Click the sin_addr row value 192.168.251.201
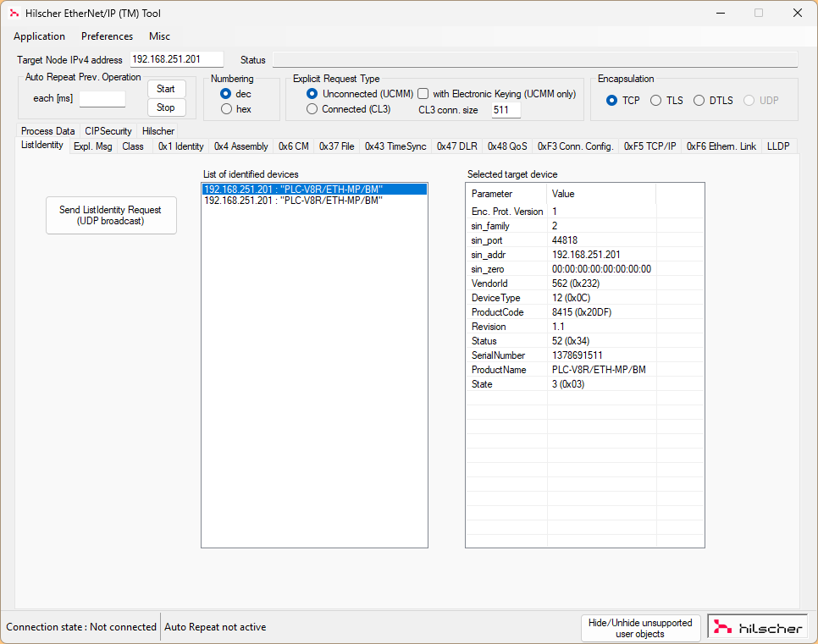The height and width of the screenshot is (644, 818). click(586, 255)
